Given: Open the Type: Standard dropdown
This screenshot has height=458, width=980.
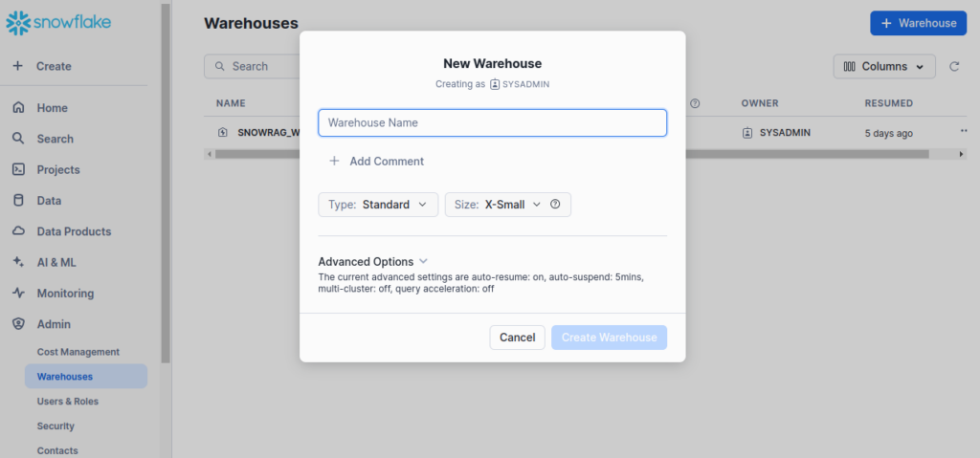Looking at the screenshot, I should click(x=378, y=205).
